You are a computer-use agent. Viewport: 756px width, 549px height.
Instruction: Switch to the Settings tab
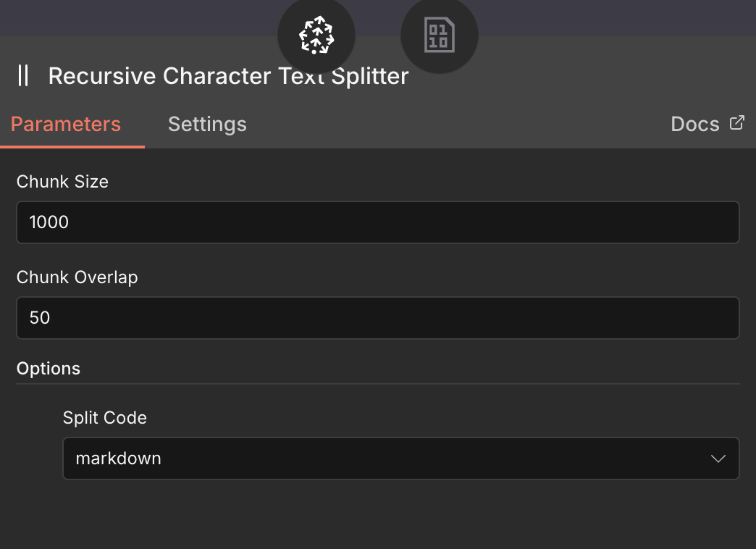(207, 124)
